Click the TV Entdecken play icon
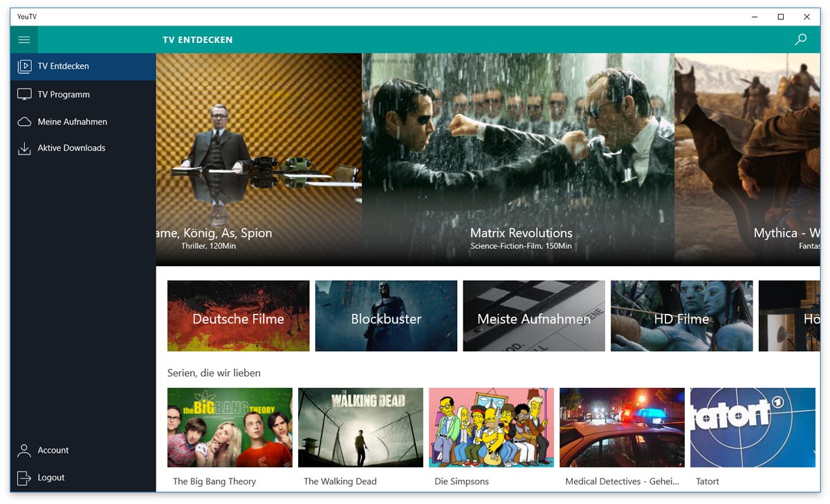Viewport: 830px width, 504px height. point(24,66)
